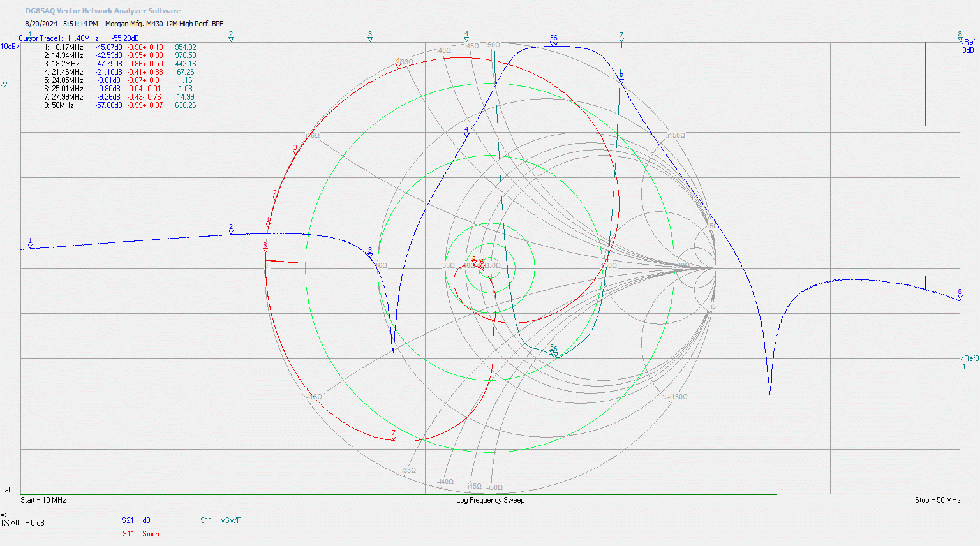
Task: Click the Cursor Trace1 11.48MHz readout
Action: [x=78, y=38]
